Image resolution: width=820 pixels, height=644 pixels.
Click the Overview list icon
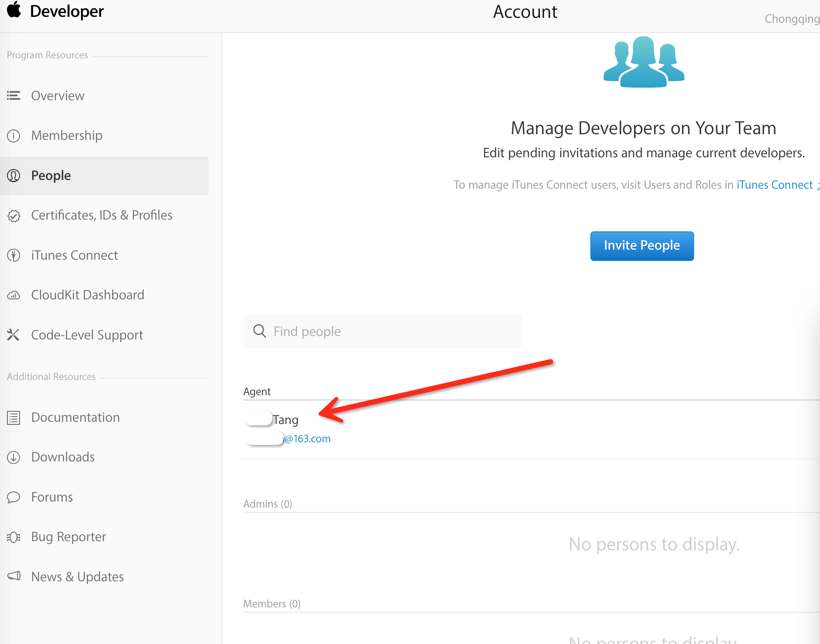click(x=14, y=95)
